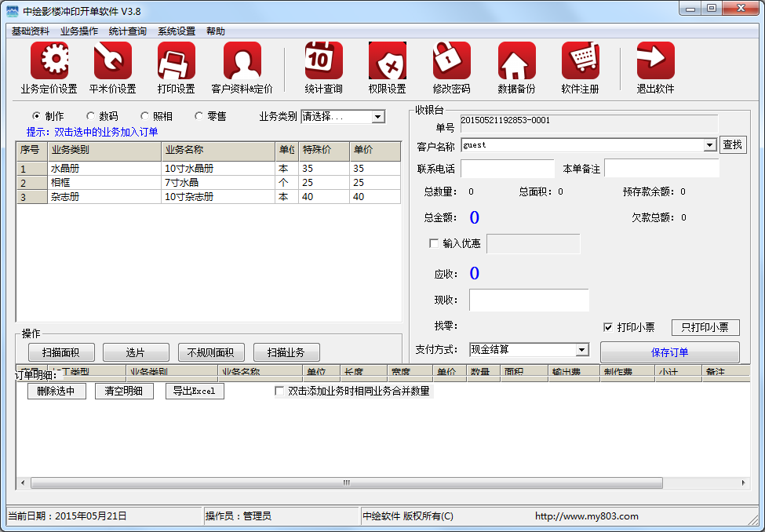Expand the 业务类别 dropdown
Viewport: 765px width, 532px height.
point(377,117)
